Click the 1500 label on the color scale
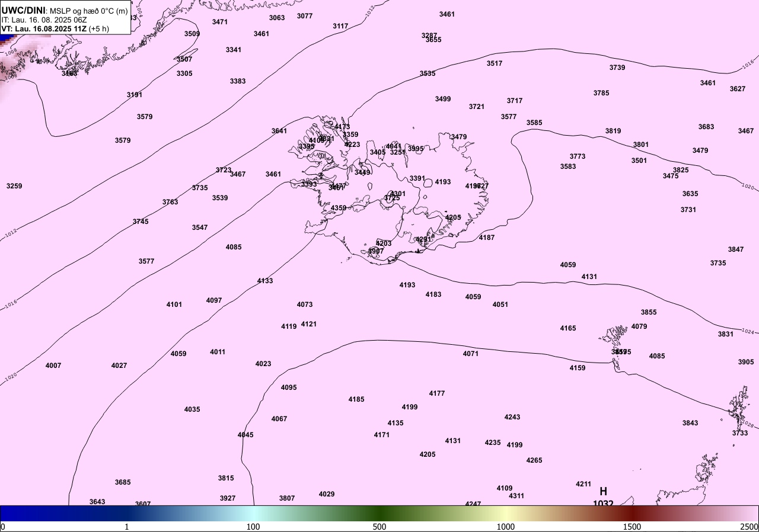This screenshot has width=759, height=532. [x=632, y=527]
